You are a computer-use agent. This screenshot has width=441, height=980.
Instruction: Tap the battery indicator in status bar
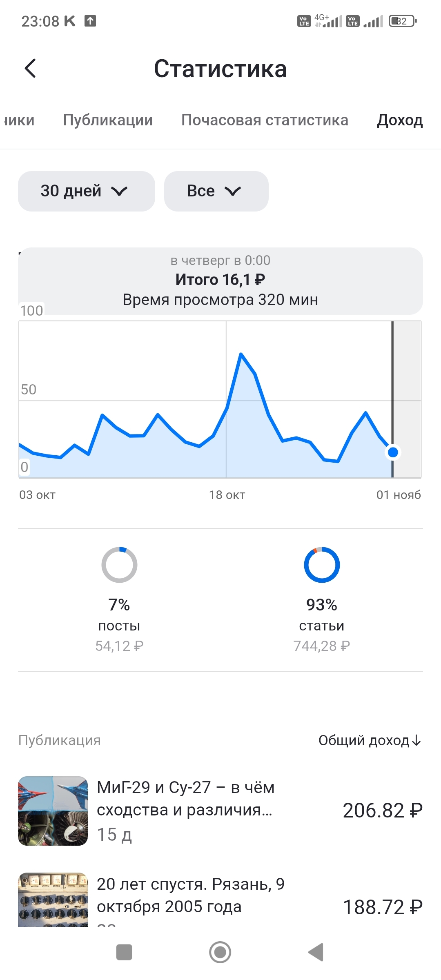(403, 21)
